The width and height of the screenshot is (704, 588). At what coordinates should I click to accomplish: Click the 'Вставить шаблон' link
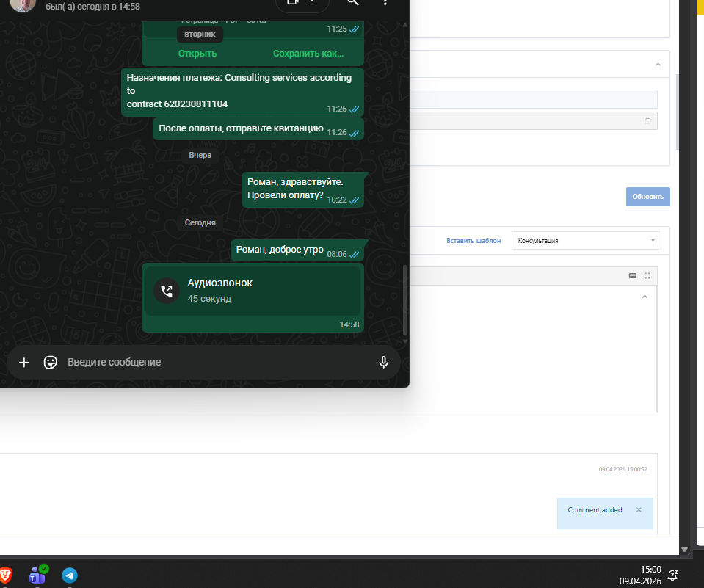point(473,241)
